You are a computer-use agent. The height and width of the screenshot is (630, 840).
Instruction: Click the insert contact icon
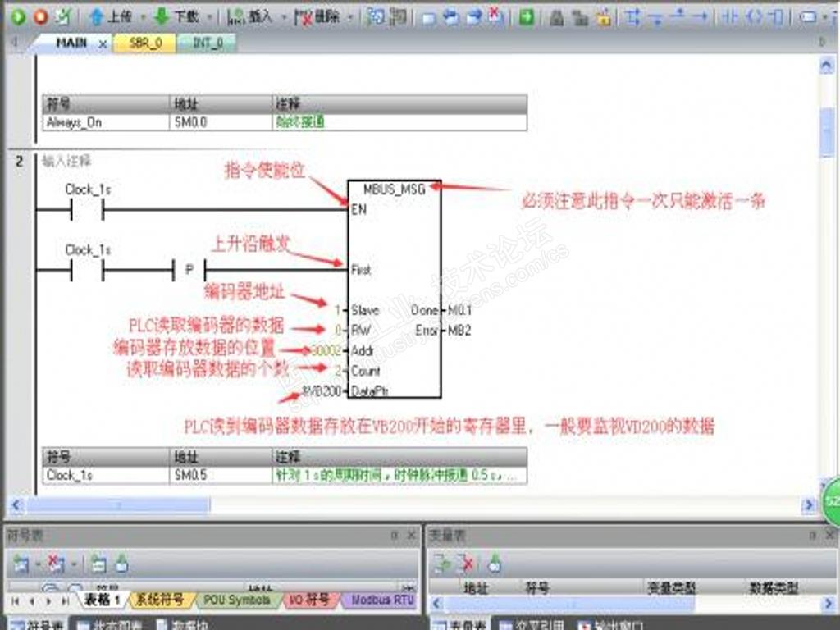click(x=730, y=17)
